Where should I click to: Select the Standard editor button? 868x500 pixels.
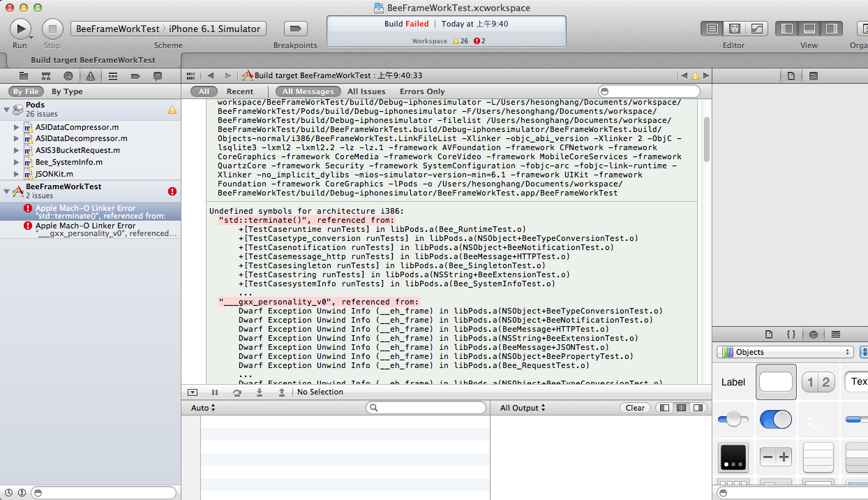pos(712,29)
